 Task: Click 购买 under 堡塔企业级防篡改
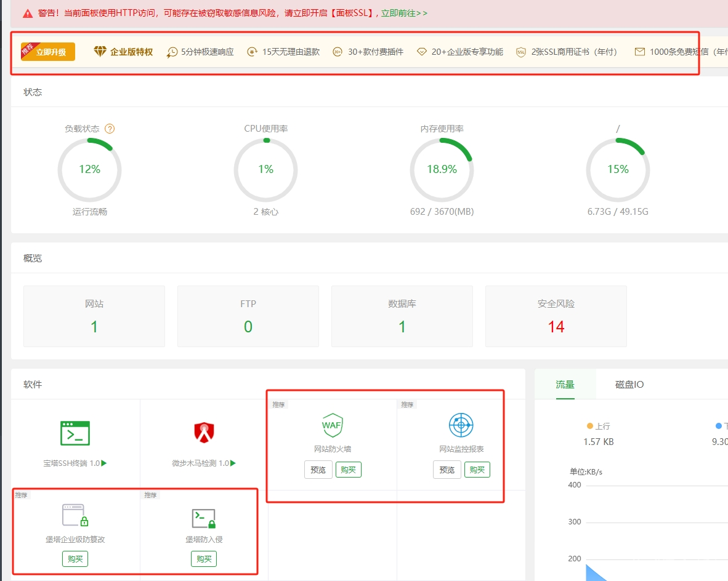click(75, 559)
